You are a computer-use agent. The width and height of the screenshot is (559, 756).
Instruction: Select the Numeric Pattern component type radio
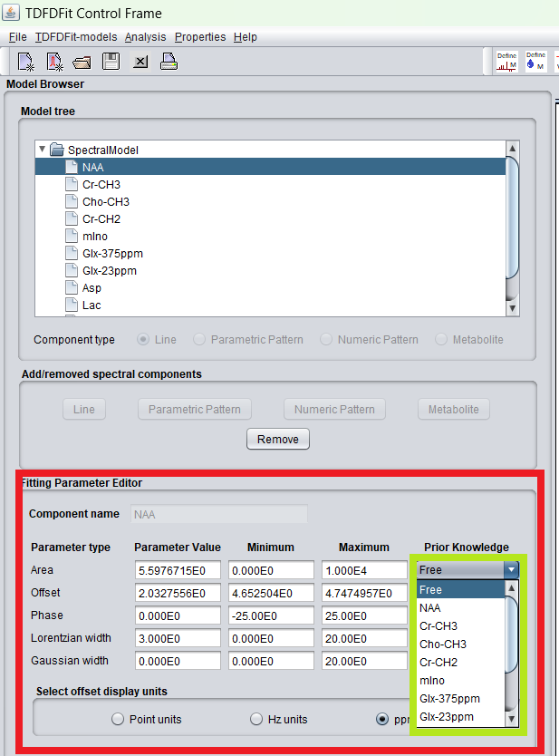pos(326,339)
